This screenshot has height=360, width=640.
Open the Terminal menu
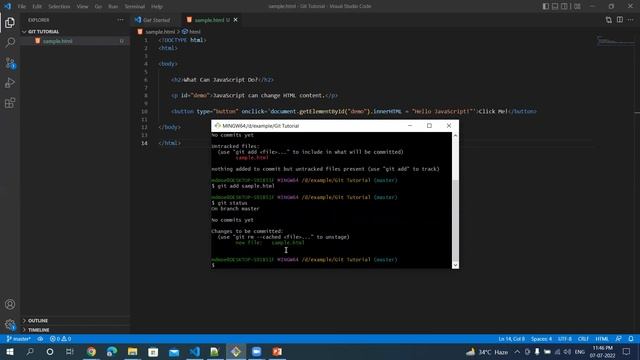(x=135, y=7)
